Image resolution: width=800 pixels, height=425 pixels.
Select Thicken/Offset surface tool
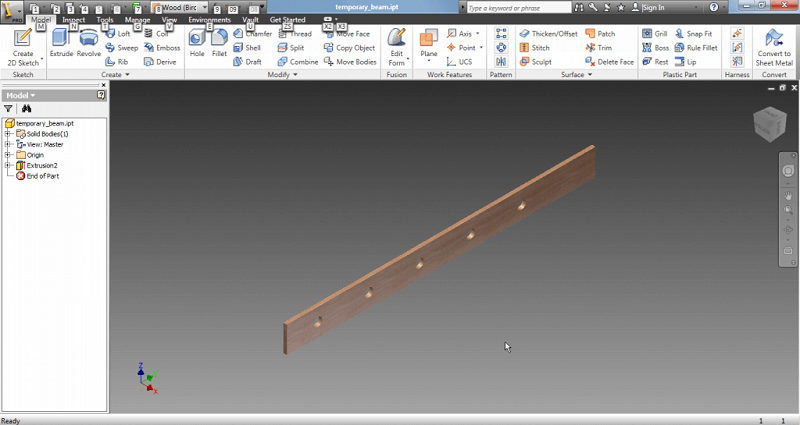point(548,34)
